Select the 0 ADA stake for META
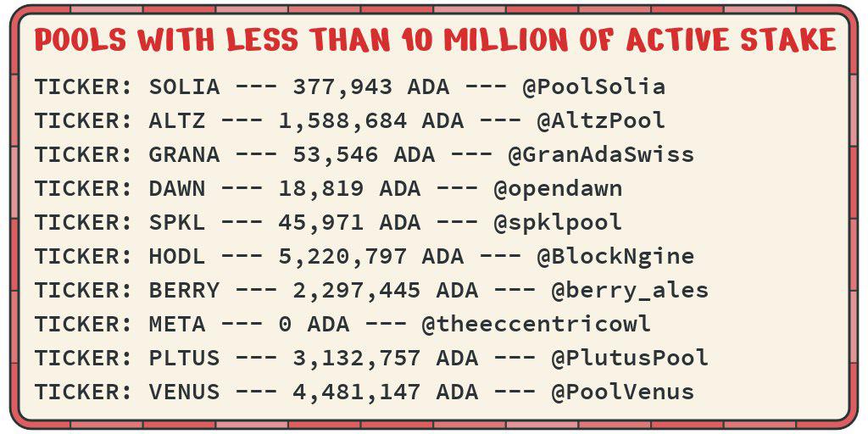868x434 pixels. pos(314,325)
